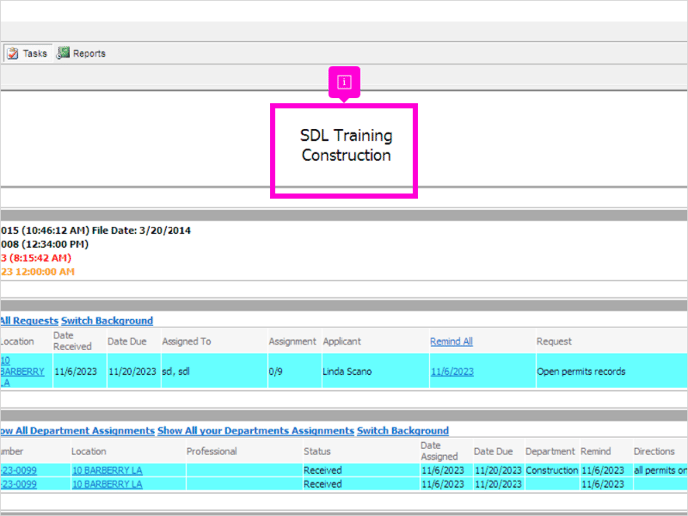Click the Date Received column header
Screen dimensions: 688x516
[72, 341]
